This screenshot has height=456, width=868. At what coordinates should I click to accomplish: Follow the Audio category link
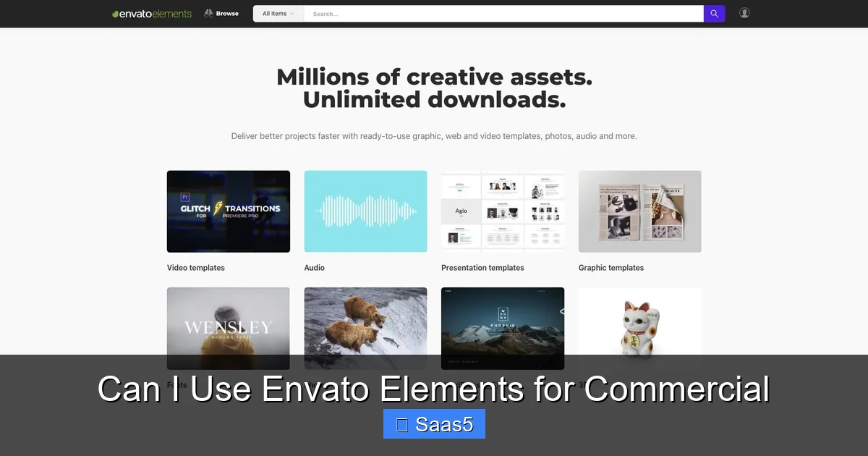coord(315,268)
